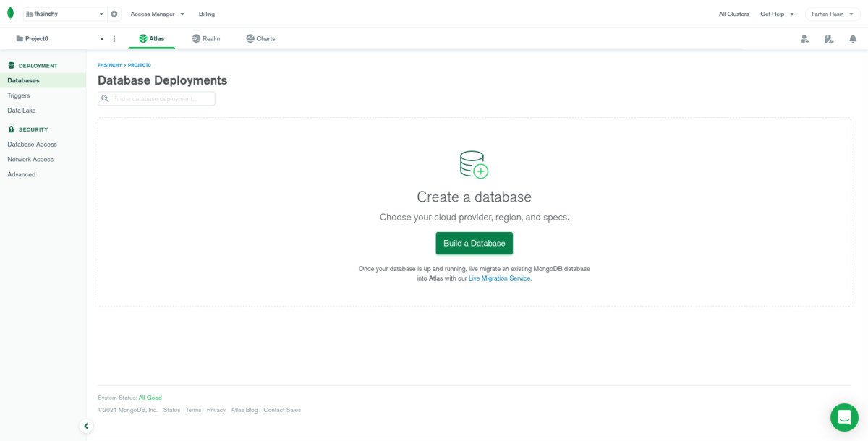Screen dimensions: 868x441
Task: Open the Atlas Blog footer link
Action: [244, 410]
